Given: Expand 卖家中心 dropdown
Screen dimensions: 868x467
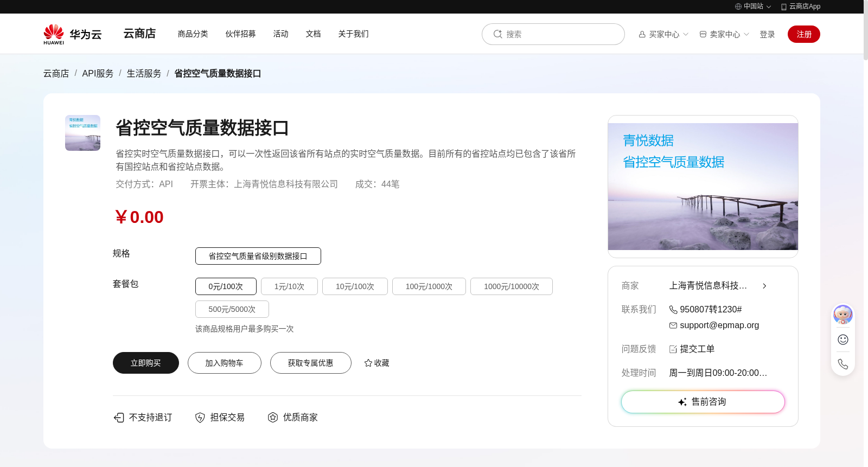Looking at the screenshot, I should point(724,34).
